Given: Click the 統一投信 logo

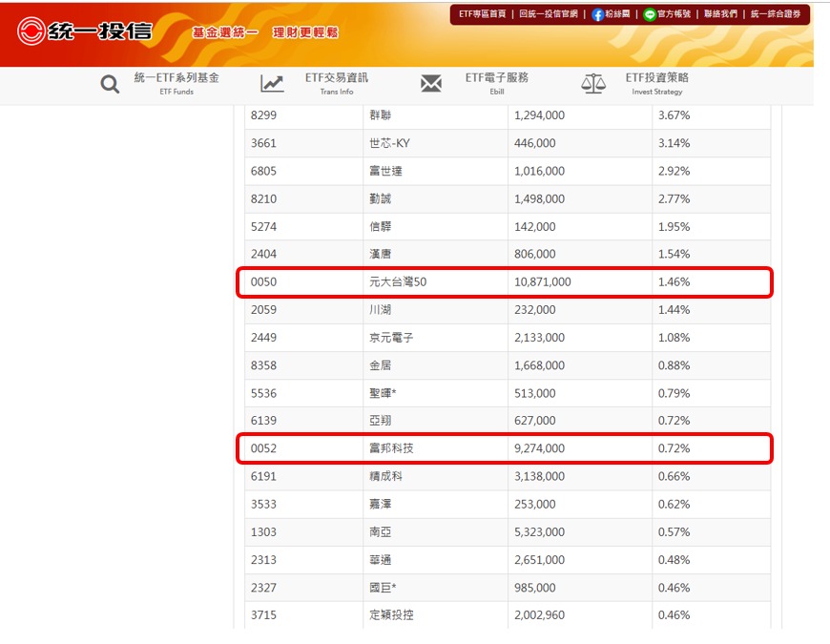Looking at the screenshot, I should point(85,31).
